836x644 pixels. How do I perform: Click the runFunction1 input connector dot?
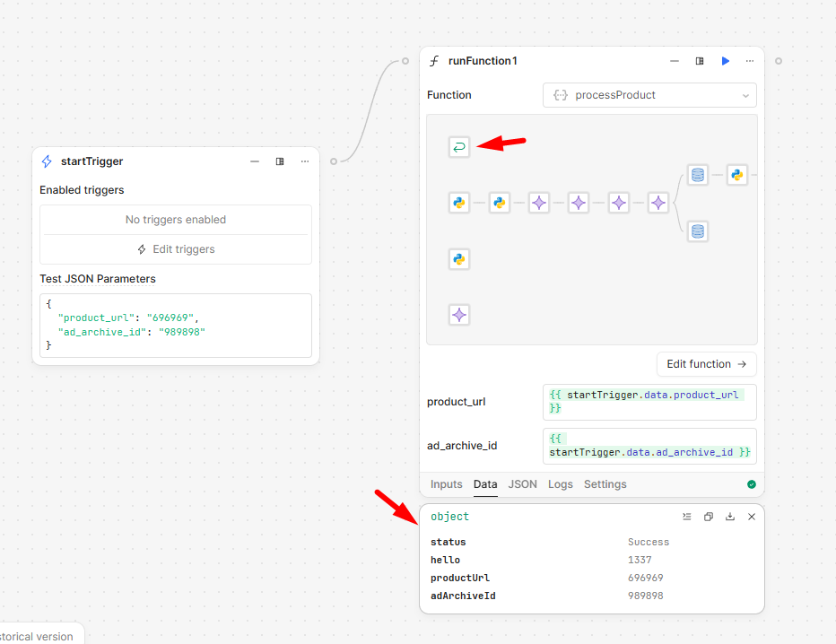(405, 61)
